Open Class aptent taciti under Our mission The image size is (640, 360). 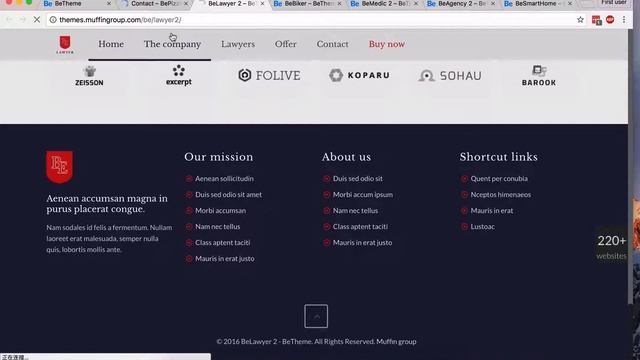click(x=222, y=242)
